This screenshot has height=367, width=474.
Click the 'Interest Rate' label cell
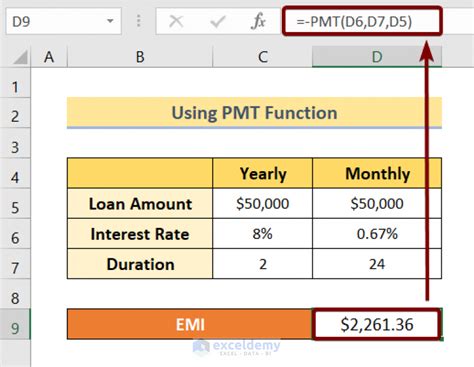pyautogui.click(x=140, y=234)
